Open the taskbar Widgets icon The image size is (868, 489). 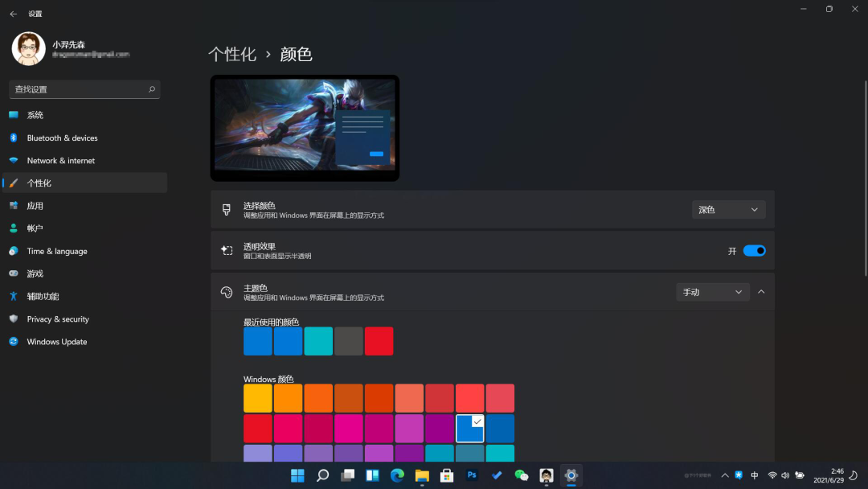(372, 475)
